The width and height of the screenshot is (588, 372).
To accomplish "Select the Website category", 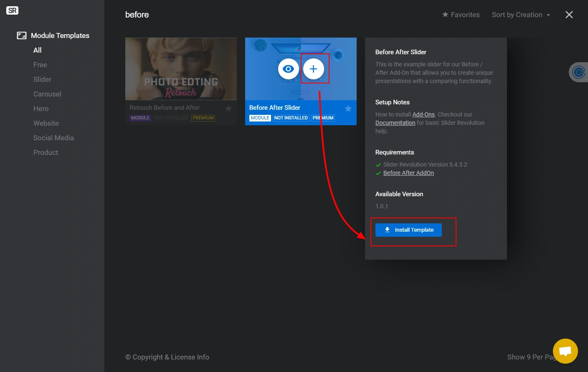I will [46, 123].
